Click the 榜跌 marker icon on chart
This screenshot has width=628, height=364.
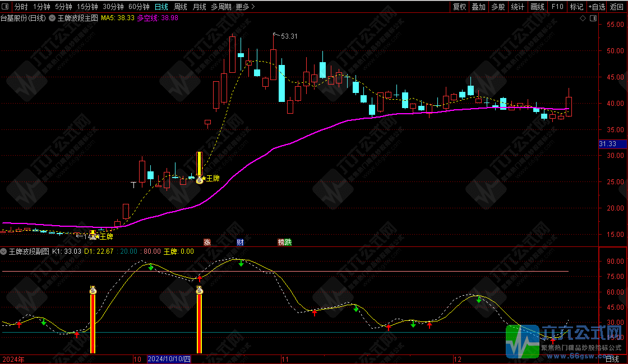click(285, 242)
